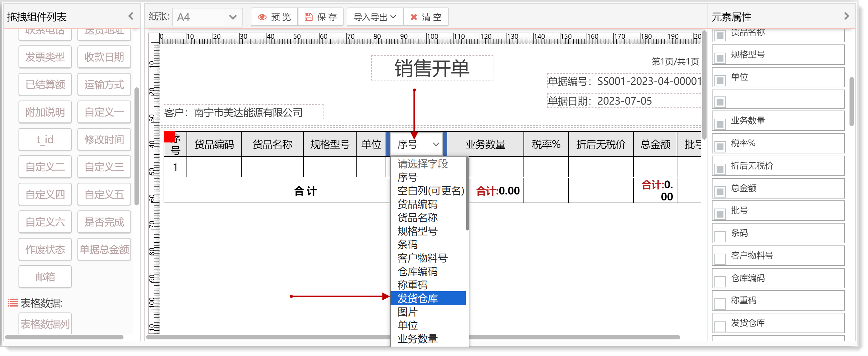Click the 运输方式 component button
868x356 pixels.
[104, 85]
